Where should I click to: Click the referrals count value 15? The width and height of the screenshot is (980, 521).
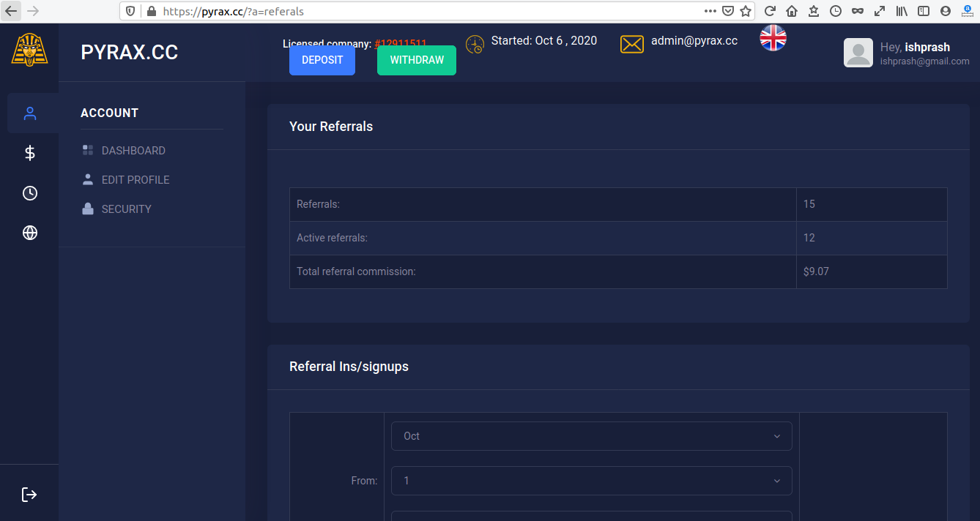[x=809, y=204]
